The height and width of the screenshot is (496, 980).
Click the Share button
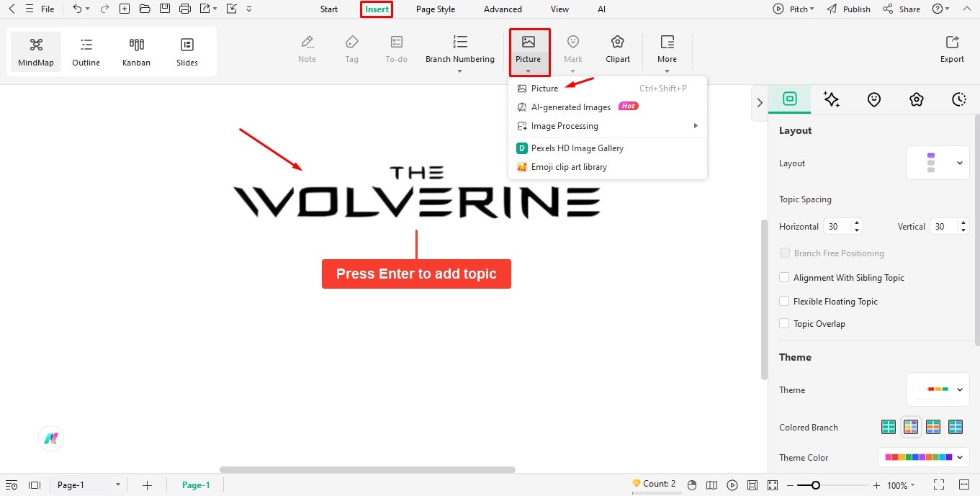point(902,9)
